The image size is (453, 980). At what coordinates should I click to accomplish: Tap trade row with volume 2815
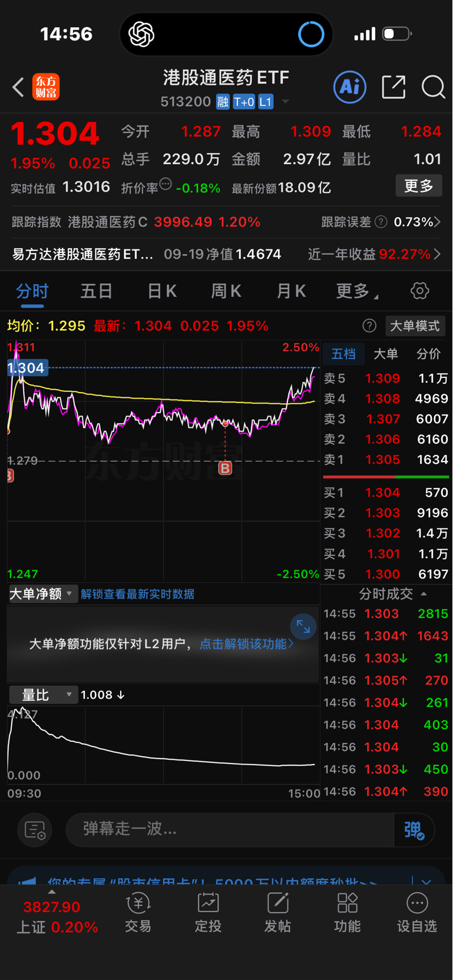coord(386,614)
